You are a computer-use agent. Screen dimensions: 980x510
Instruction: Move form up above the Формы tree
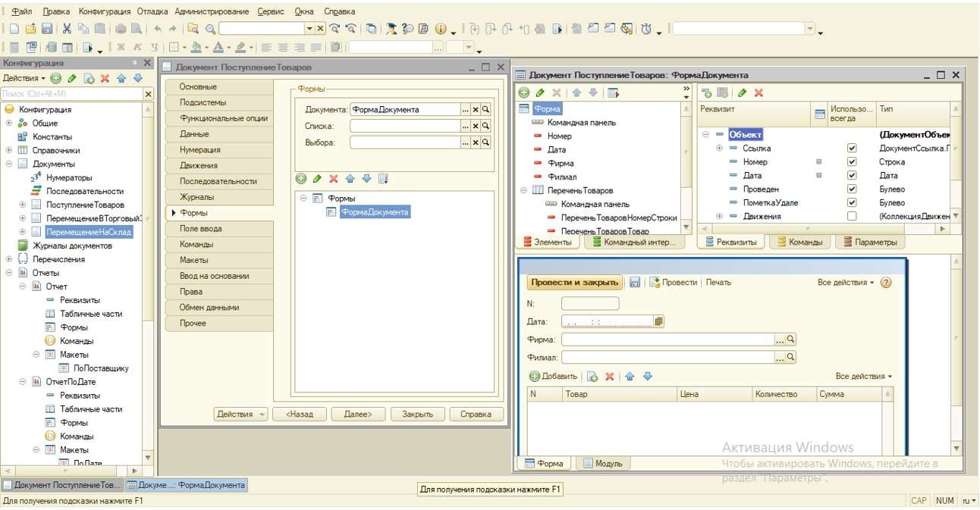tap(350, 179)
